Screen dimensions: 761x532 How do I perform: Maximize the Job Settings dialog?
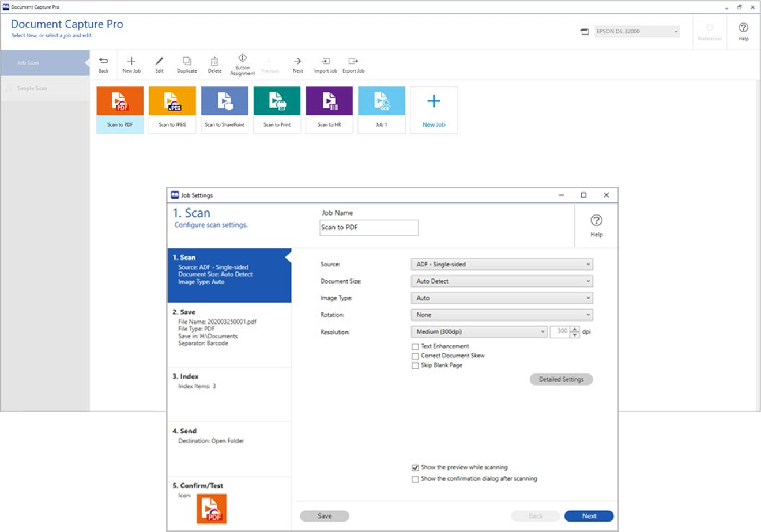click(x=583, y=195)
